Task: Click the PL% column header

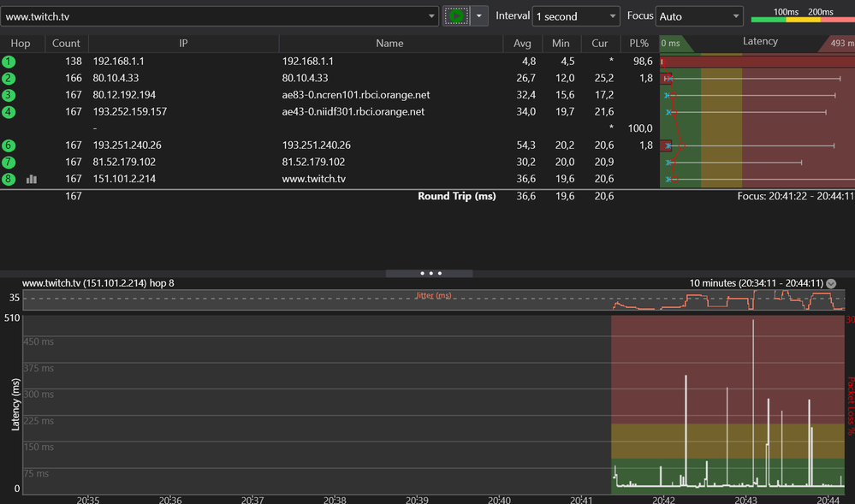Action: coord(639,43)
